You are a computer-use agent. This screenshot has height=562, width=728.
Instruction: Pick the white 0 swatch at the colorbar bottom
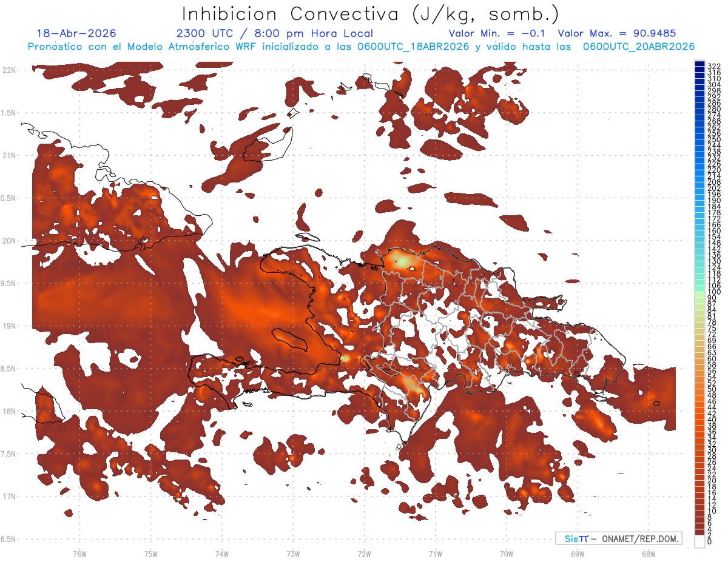pos(699,541)
